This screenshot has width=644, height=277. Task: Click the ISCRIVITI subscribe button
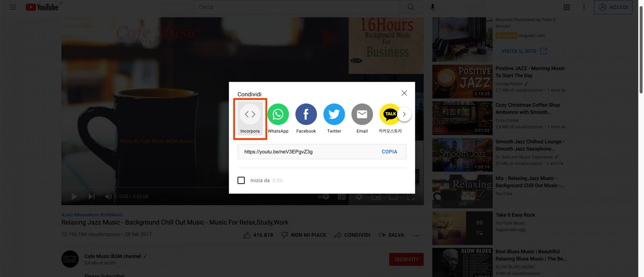coord(406,259)
